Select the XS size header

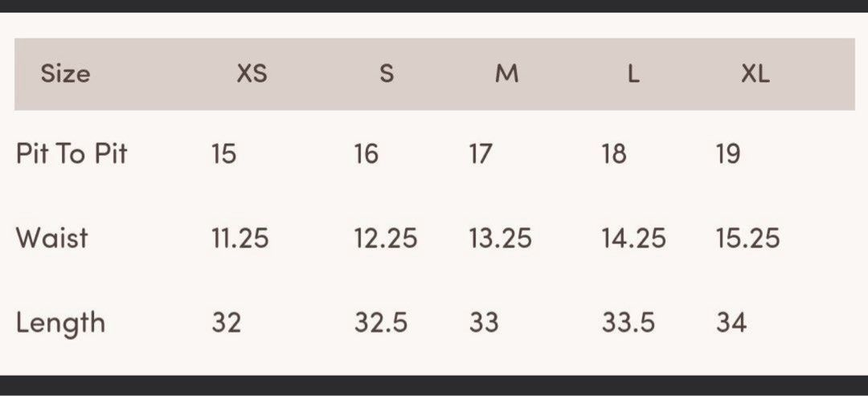click(252, 74)
